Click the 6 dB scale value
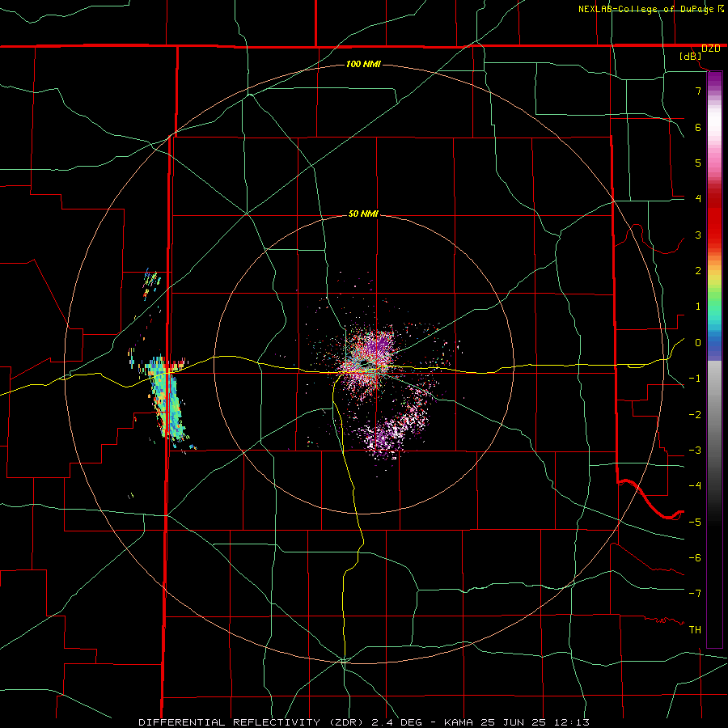The height and width of the screenshot is (728, 728). tap(698, 127)
